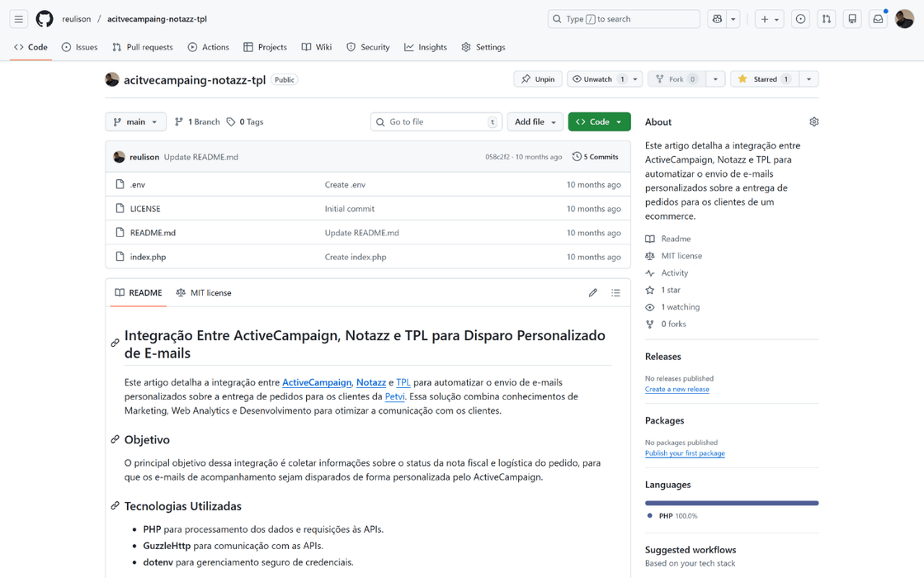Screen dimensions: 924x578
Task: Open your notifications inbox
Action: point(877,18)
